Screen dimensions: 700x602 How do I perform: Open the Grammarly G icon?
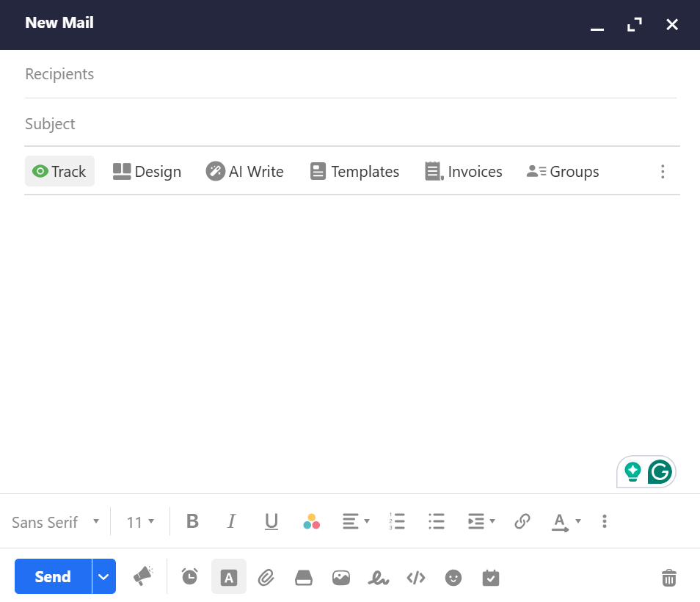point(660,471)
